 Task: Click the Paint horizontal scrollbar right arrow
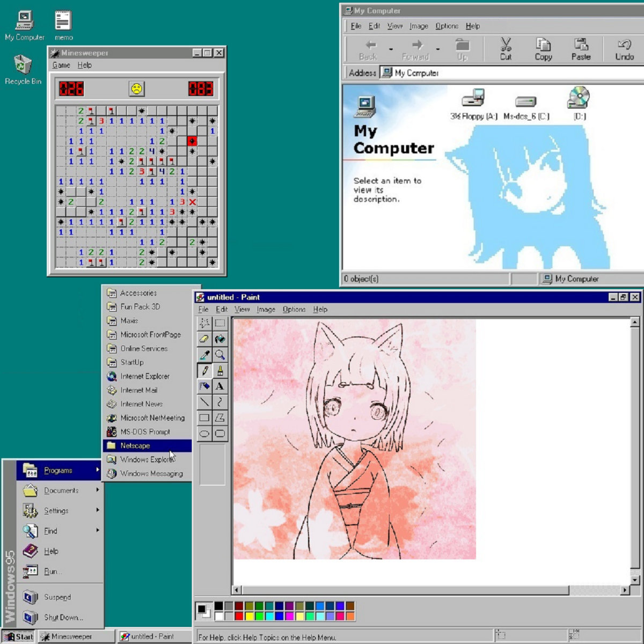pos(625,590)
